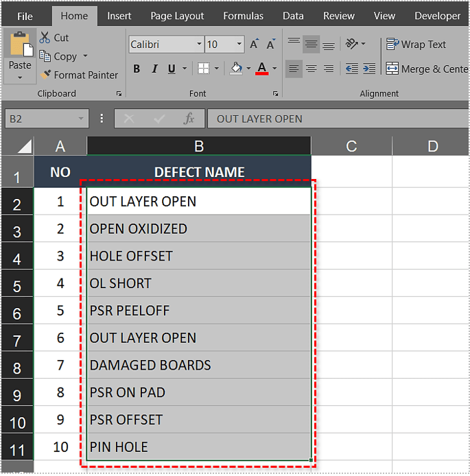Toggle Bold formatting

137,69
